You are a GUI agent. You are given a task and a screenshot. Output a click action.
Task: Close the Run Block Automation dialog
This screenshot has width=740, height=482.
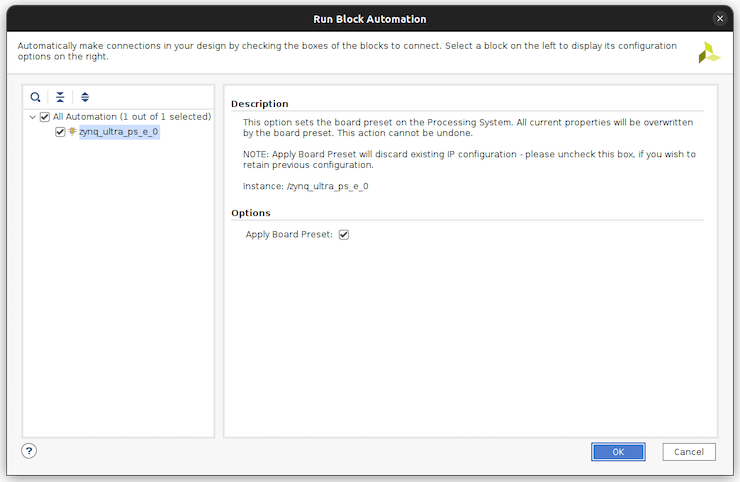tap(720, 19)
